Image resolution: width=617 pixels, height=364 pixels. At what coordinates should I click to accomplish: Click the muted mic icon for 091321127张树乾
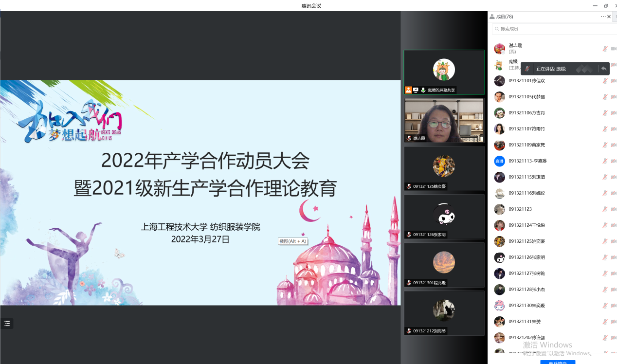(605, 273)
